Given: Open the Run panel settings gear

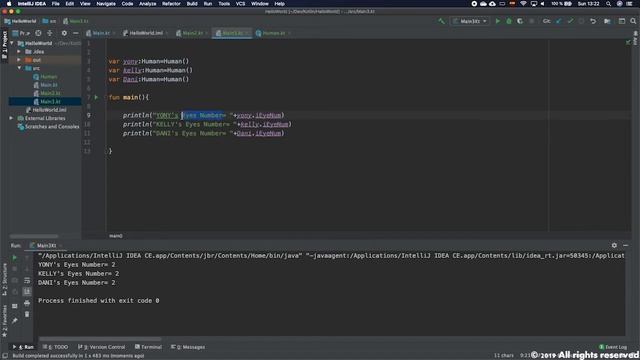Looking at the screenshot, I should [x=614, y=245].
